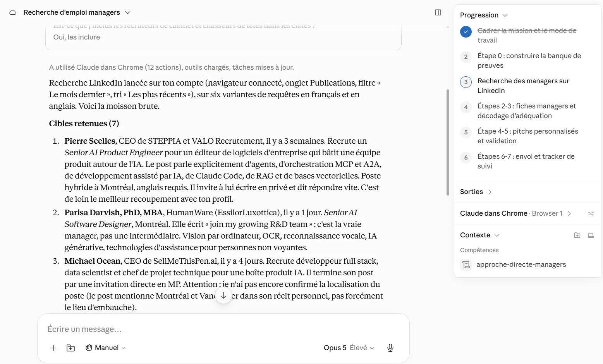This screenshot has width=603, height=364.
Task: Click the name 'Michael Ocean' in the list
Action: pos(93,261)
